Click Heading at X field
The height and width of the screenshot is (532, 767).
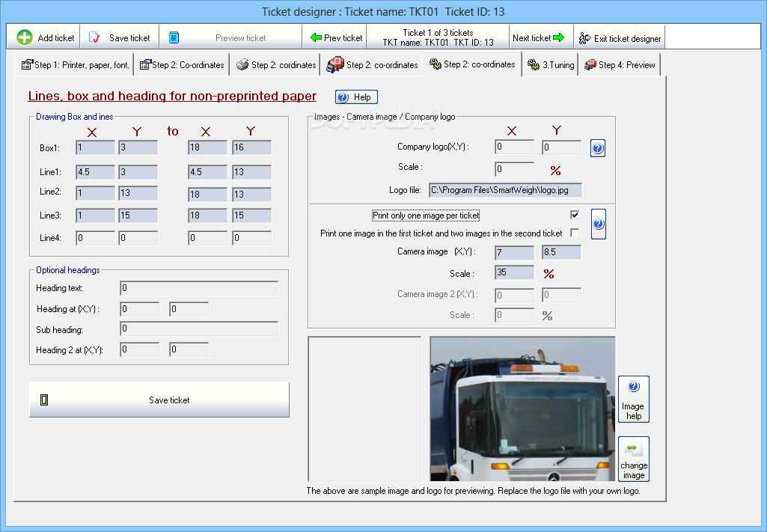point(139,309)
